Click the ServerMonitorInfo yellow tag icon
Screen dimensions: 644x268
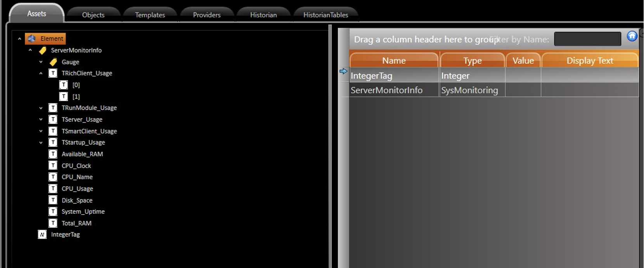tap(43, 50)
